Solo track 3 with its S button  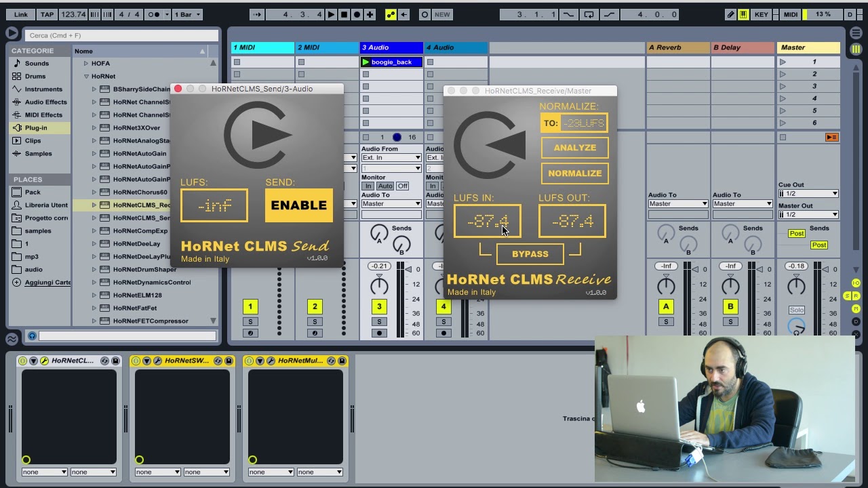coord(379,321)
